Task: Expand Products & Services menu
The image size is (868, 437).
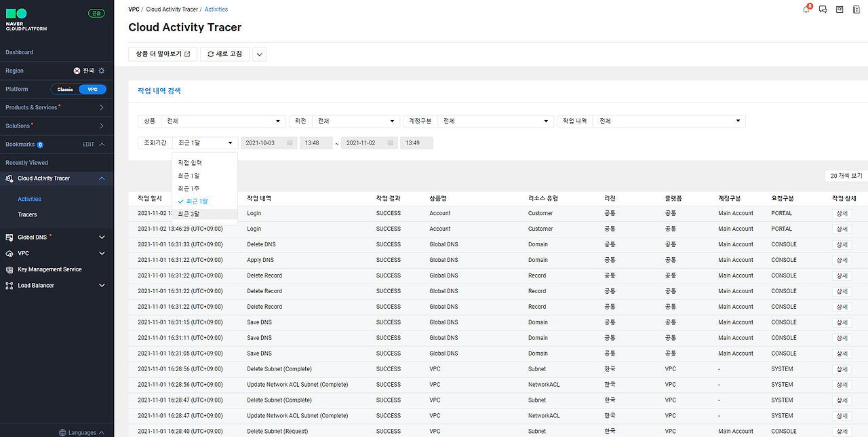Action: click(102, 107)
